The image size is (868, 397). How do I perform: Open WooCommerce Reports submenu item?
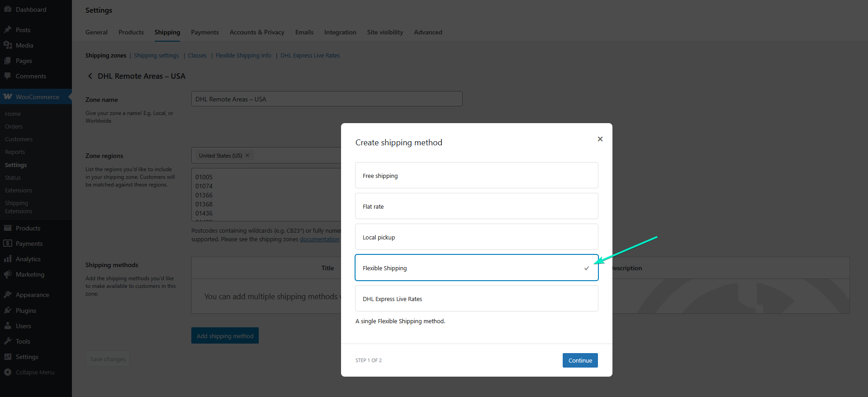pyautogui.click(x=15, y=152)
